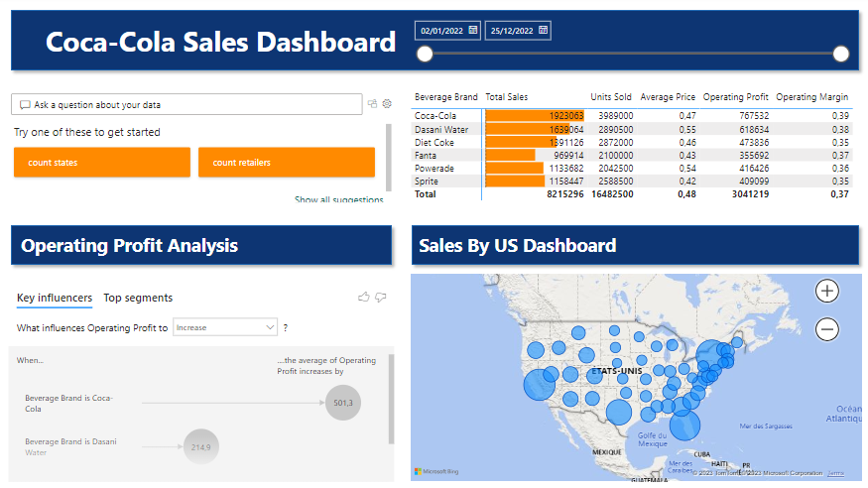Open the start date calendar picker

point(472,31)
